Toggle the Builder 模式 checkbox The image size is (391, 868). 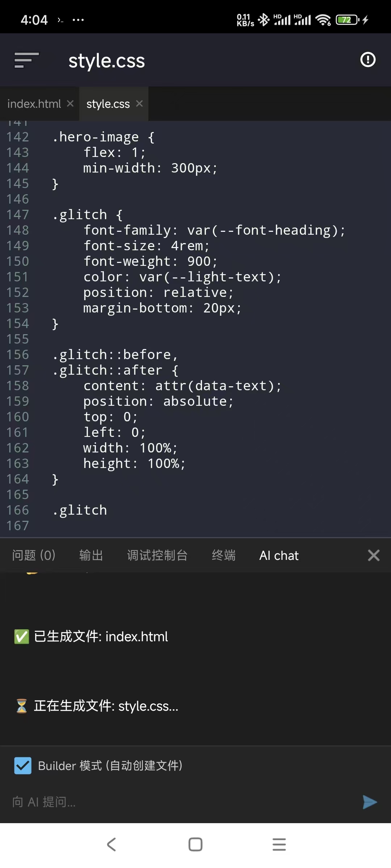click(23, 766)
